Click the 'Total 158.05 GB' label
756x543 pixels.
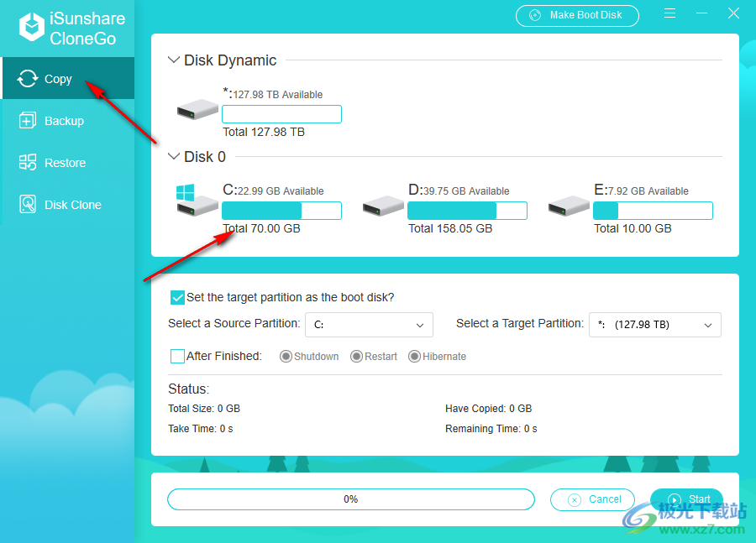click(450, 228)
